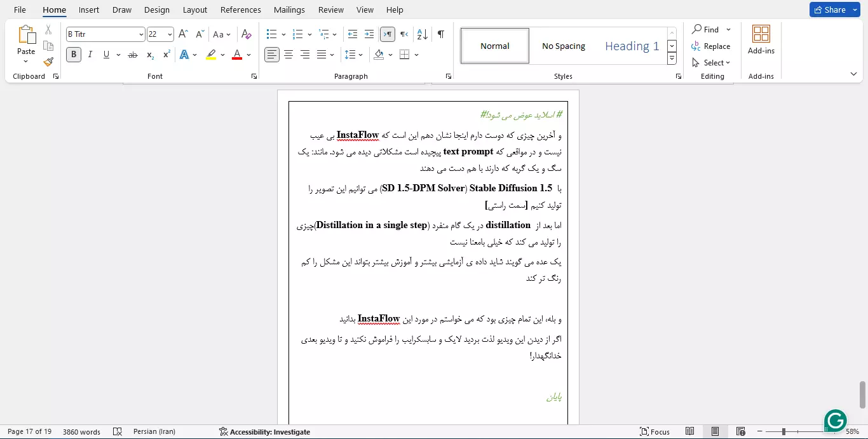Insert a bulleted list
Screen dimensions: 868x439
pyautogui.click(x=271, y=34)
